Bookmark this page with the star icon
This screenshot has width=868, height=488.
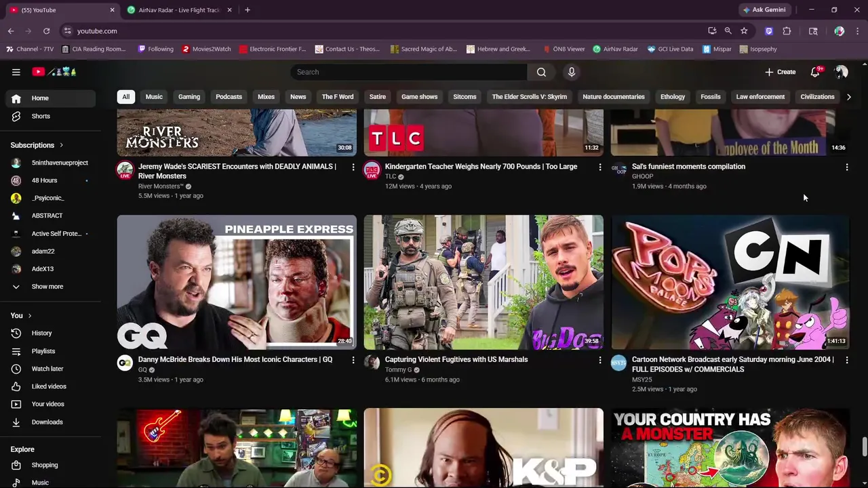744,31
